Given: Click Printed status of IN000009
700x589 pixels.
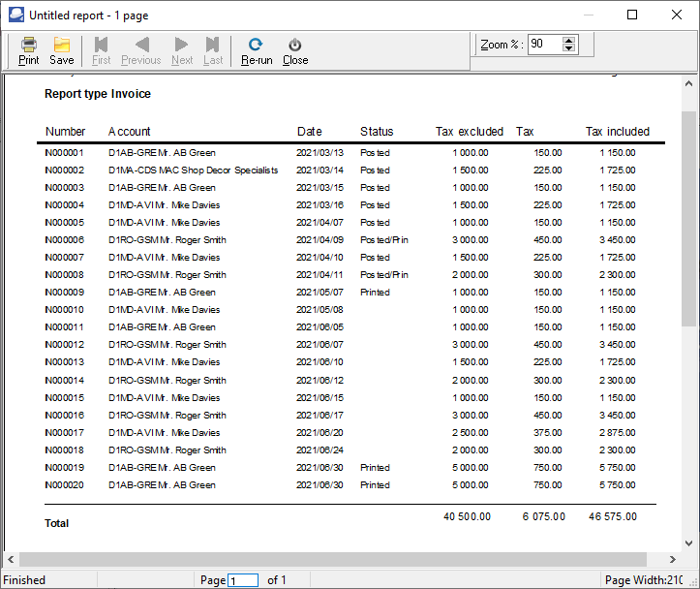Looking at the screenshot, I should pos(375,292).
